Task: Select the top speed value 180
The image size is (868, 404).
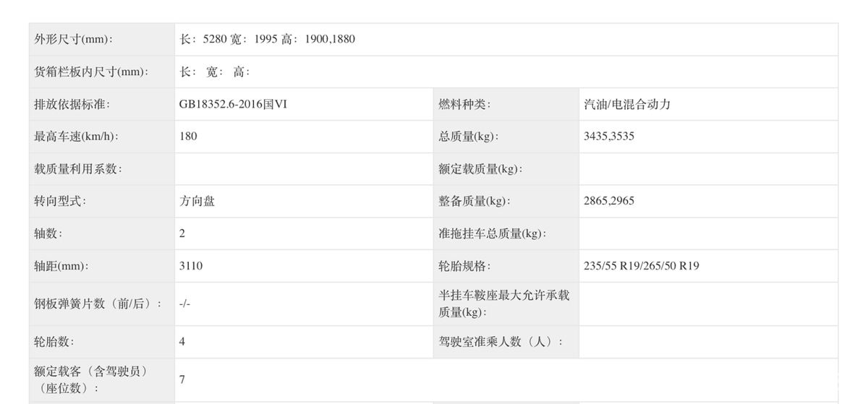Action: point(188,136)
